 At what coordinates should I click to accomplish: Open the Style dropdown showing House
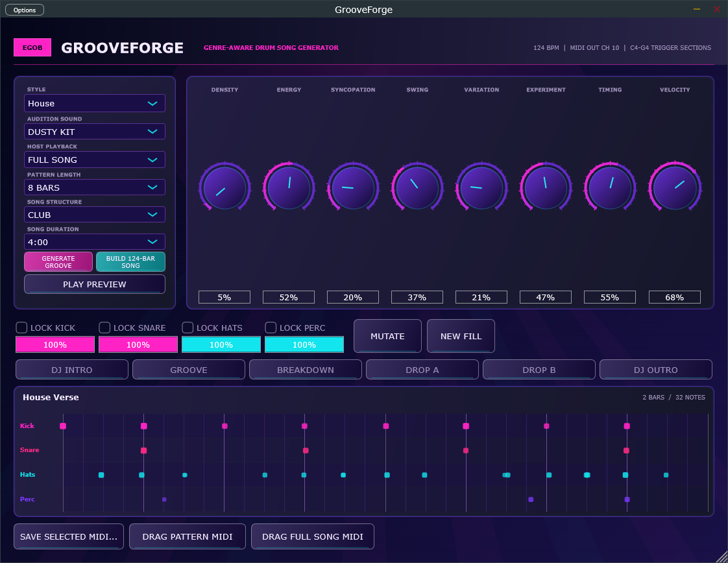point(95,104)
